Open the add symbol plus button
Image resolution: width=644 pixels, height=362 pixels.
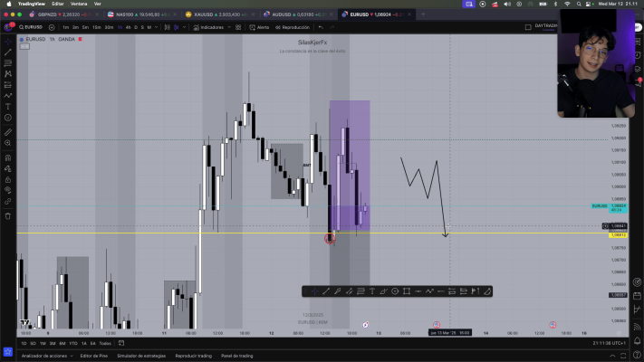(x=51, y=27)
